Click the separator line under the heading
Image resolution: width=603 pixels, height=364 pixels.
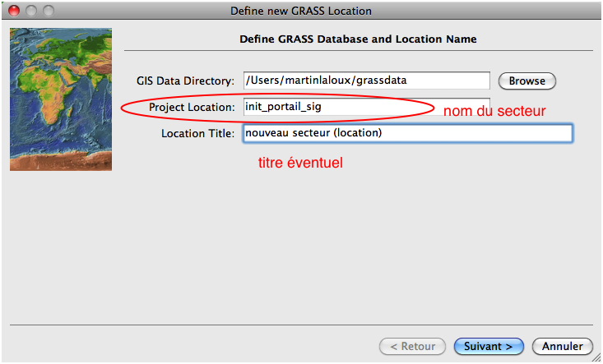358,51
